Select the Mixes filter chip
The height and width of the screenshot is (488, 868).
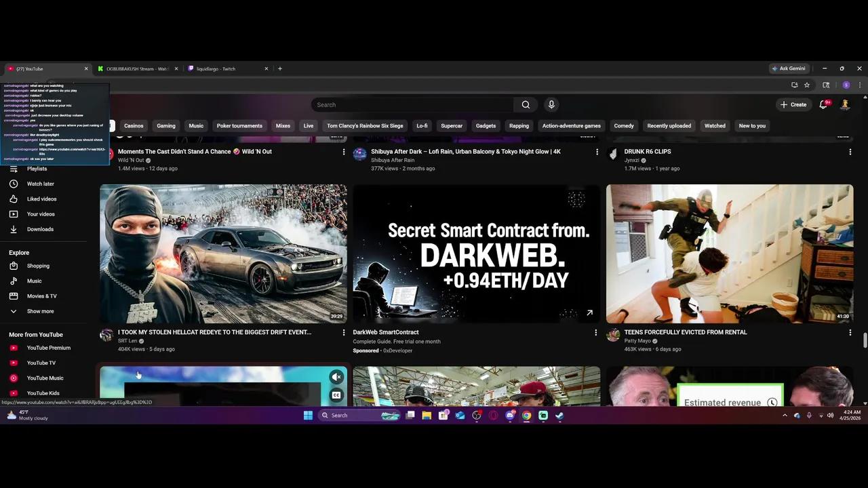click(283, 125)
